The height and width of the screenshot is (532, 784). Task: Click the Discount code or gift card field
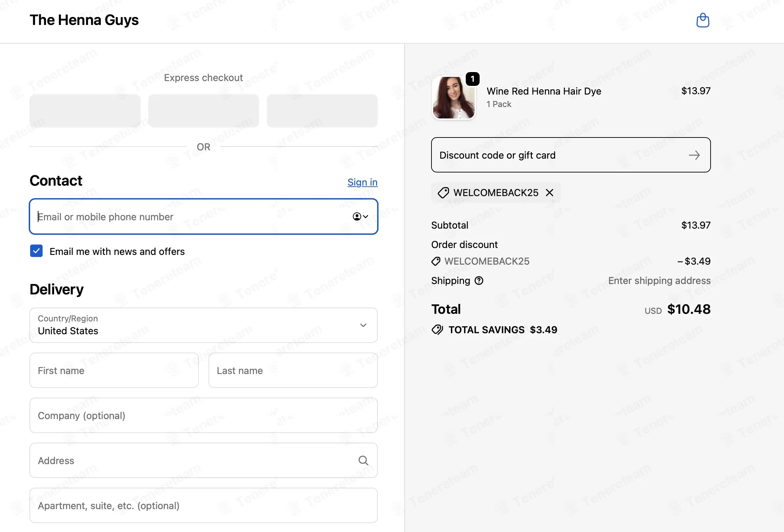(x=571, y=155)
